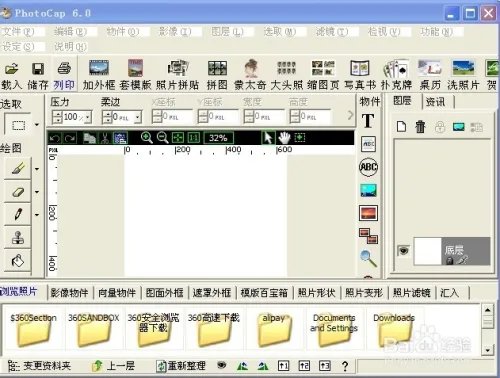Select the paint bucket fill tool
This screenshot has height=378, width=500.
click(18, 260)
